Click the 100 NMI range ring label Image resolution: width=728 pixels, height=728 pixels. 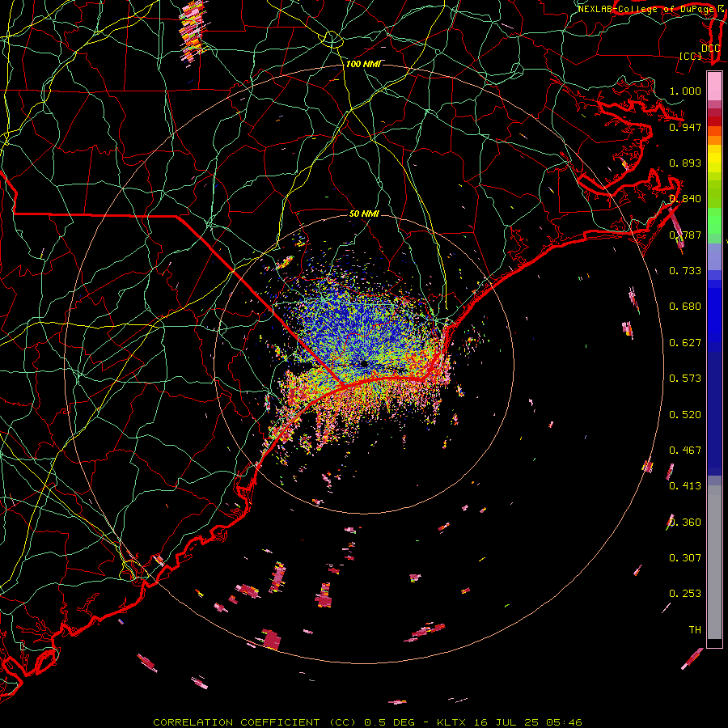click(x=363, y=64)
